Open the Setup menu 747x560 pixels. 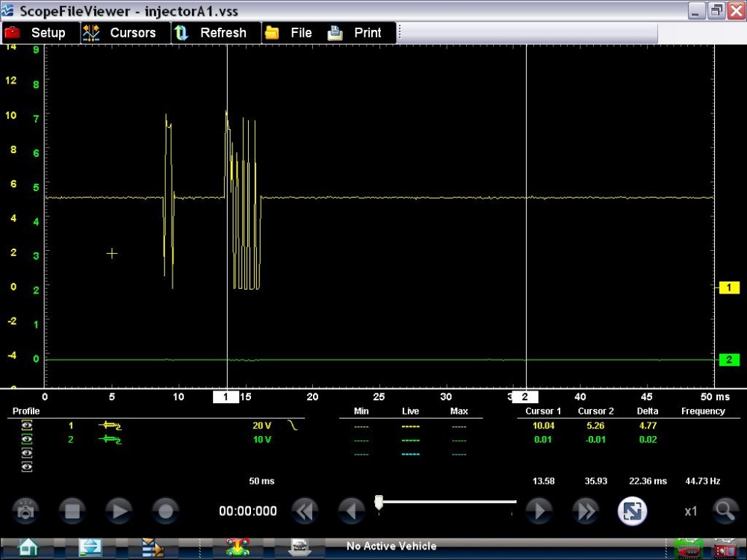36,33
